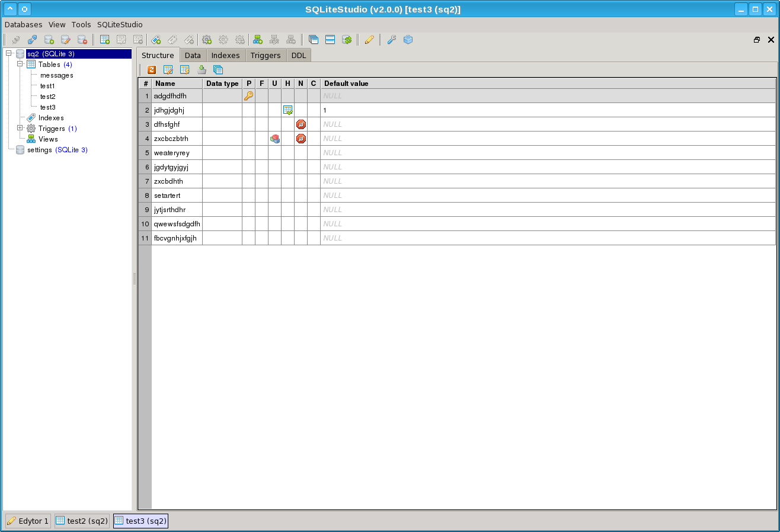Click the qwewsfsdgdfh column name cell
The height and width of the screenshot is (532, 780).
pyautogui.click(x=177, y=223)
